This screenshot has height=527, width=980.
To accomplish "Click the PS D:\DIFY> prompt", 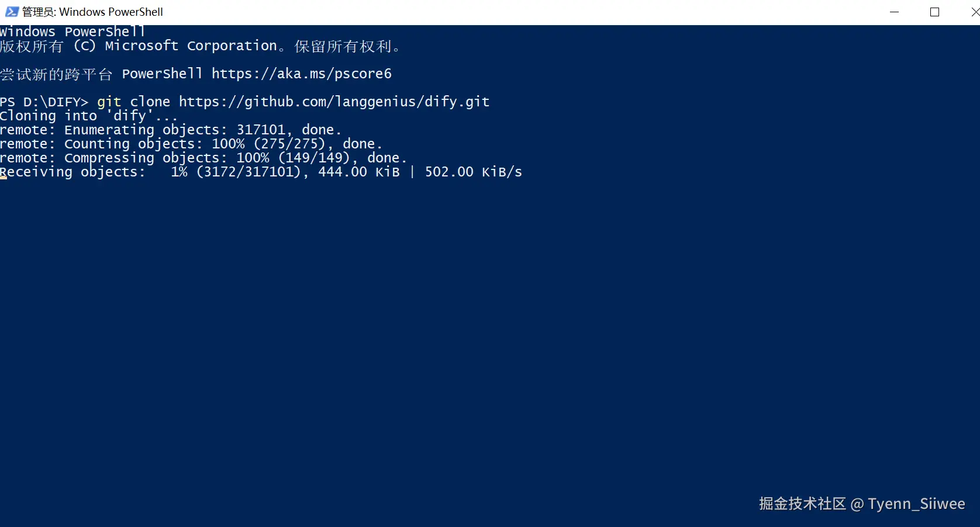I will (44, 102).
